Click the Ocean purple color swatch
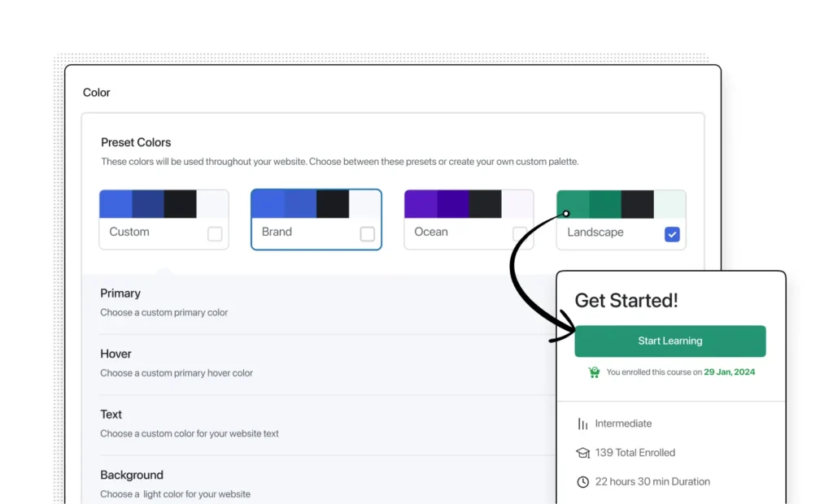Screen dimensions: 833x504 pyautogui.click(x=421, y=204)
